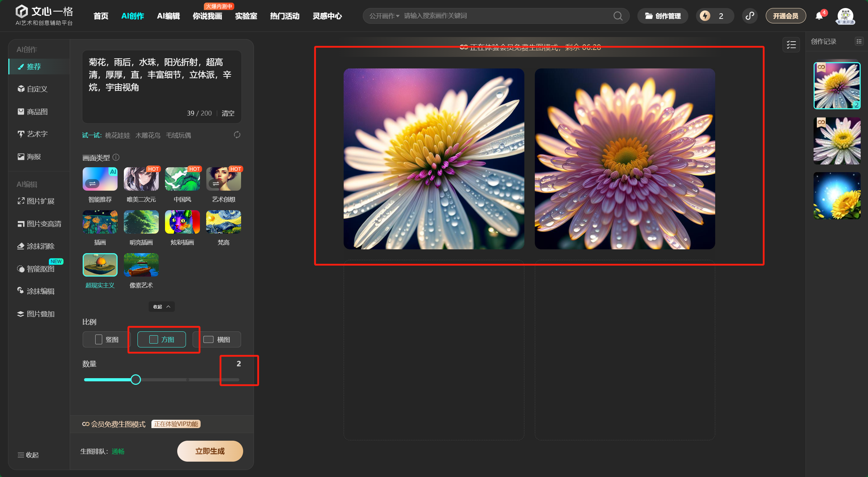
Task: Open the 公开画作 search scope dropdown
Action: pyautogui.click(x=384, y=16)
